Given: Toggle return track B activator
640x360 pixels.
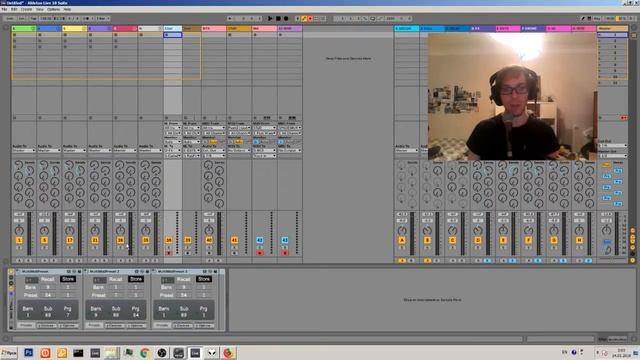Looking at the screenshot, I should 427,240.
